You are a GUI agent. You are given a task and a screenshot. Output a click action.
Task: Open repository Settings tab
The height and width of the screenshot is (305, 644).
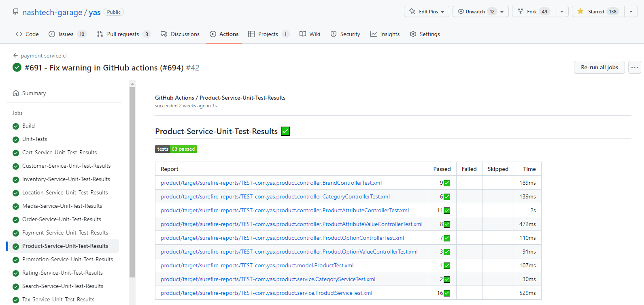(425, 34)
